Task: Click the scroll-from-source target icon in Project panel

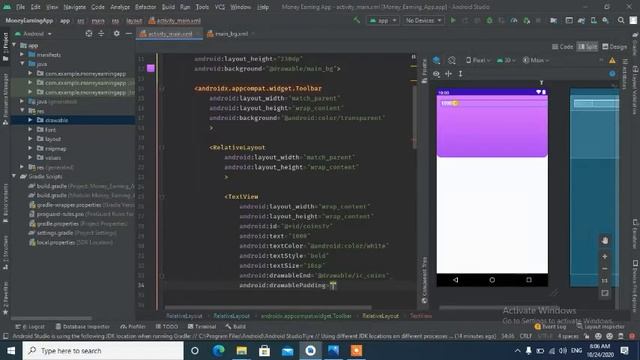Action: pos(89,34)
